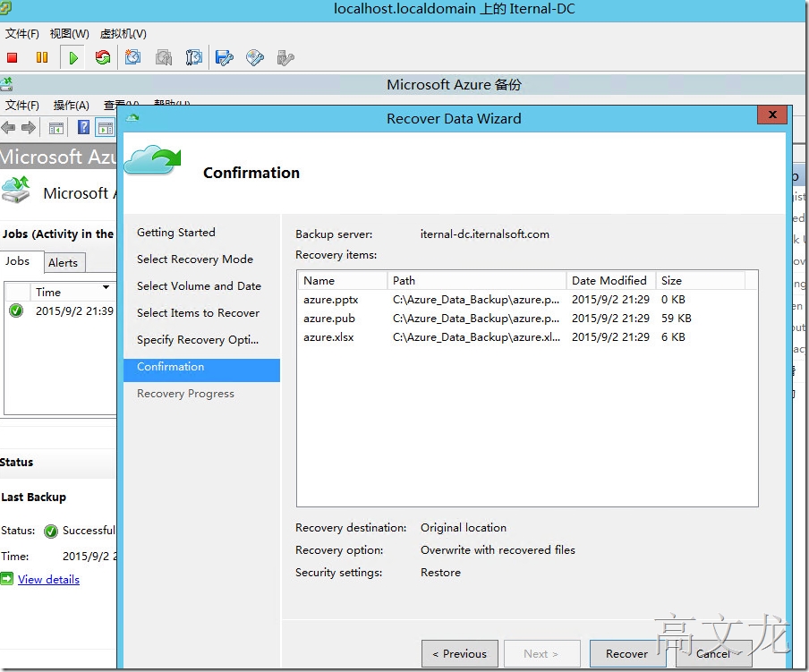
Task: Click the Restore security settings value
Action: [440, 573]
